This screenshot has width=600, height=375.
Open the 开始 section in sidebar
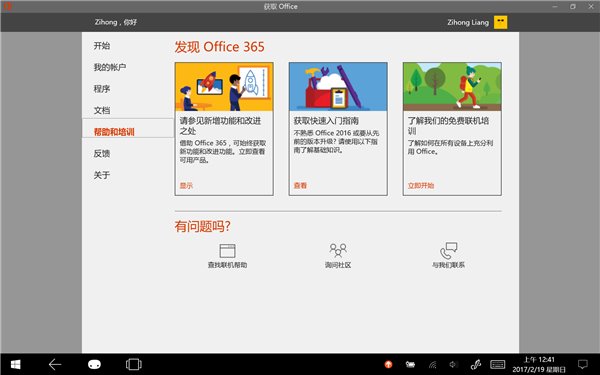(102, 46)
